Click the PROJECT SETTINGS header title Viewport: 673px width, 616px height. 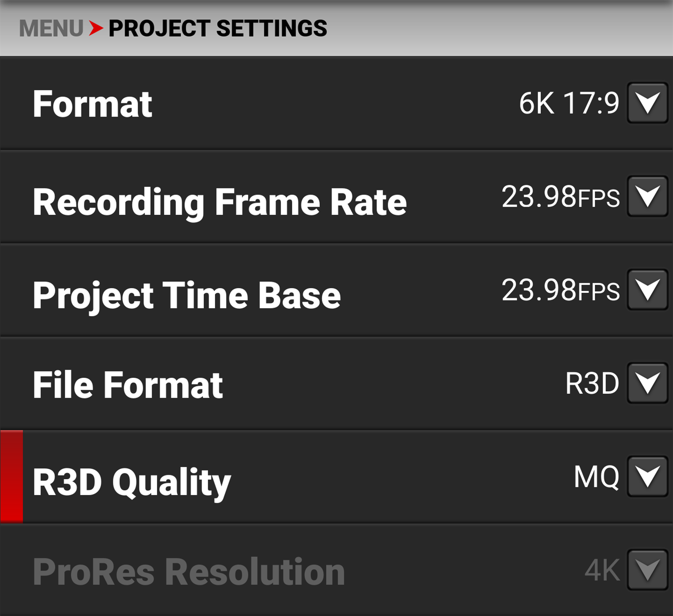pos(218,28)
